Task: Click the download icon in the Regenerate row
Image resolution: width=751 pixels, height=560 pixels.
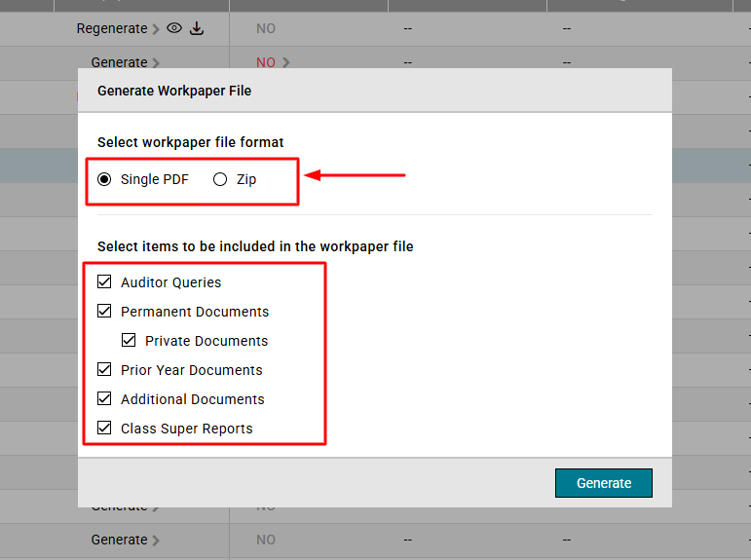Action: coord(197,28)
